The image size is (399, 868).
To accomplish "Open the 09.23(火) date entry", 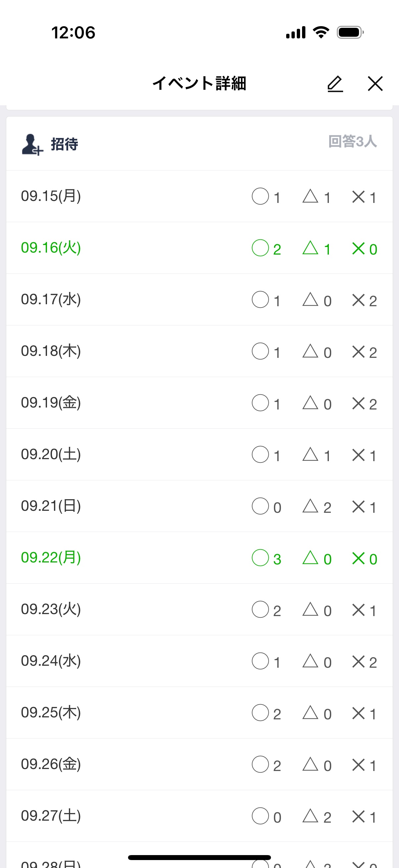I will 51,609.
